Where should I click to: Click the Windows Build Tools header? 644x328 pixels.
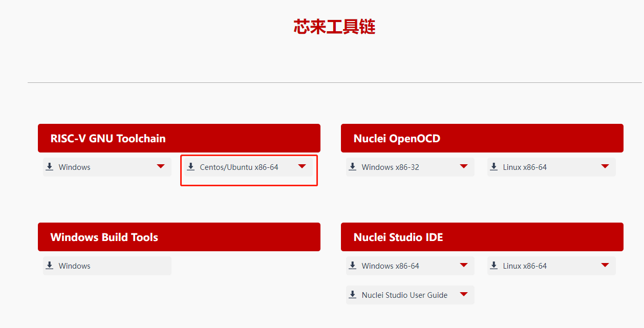[179, 237]
